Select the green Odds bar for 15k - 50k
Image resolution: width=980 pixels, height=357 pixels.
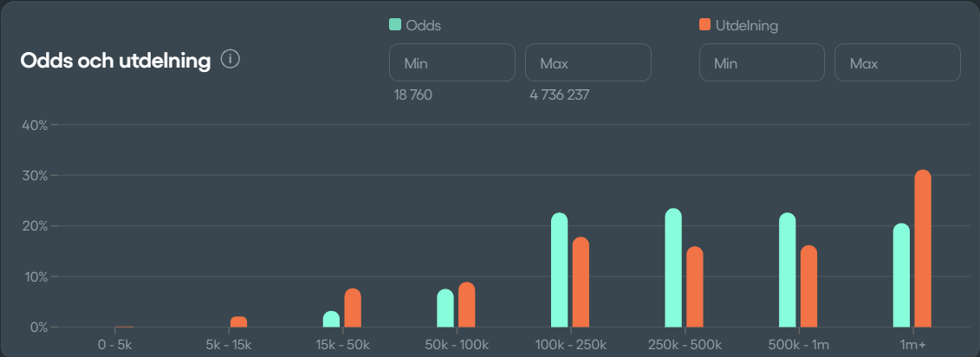tap(331, 320)
